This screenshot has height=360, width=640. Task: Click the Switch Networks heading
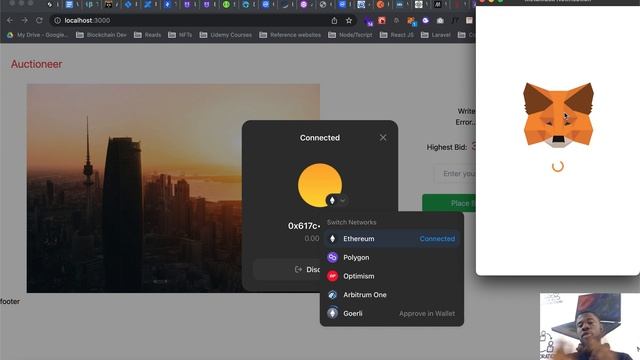pyautogui.click(x=351, y=222)
